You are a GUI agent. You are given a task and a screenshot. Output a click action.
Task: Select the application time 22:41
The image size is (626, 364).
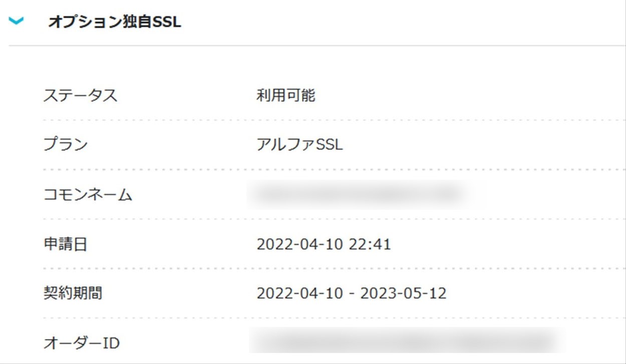(371, 244)
